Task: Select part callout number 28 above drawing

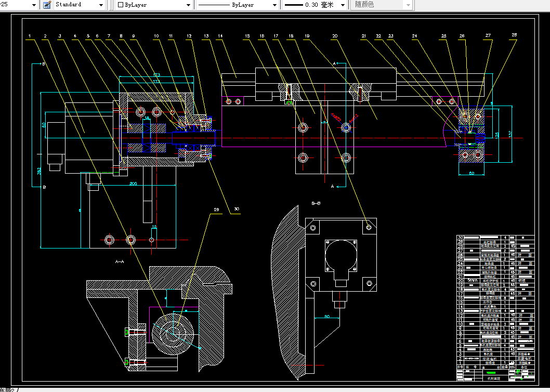Action: (x=514, y=35)
